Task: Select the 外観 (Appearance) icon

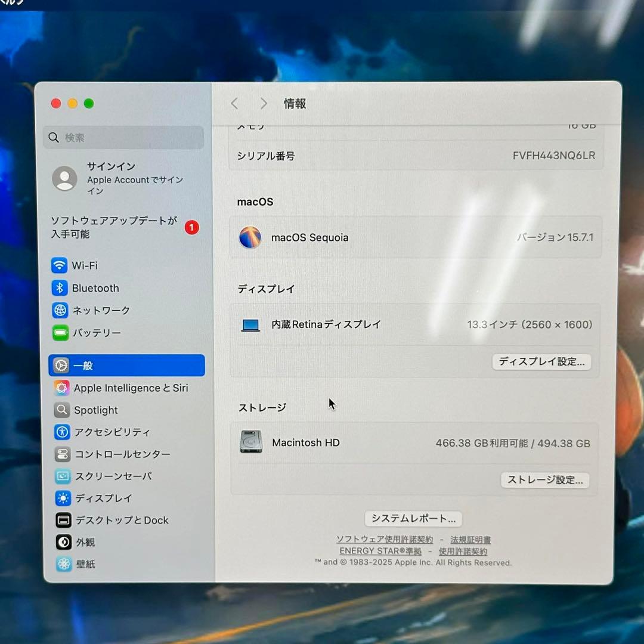Action: [x=62, y=542]
